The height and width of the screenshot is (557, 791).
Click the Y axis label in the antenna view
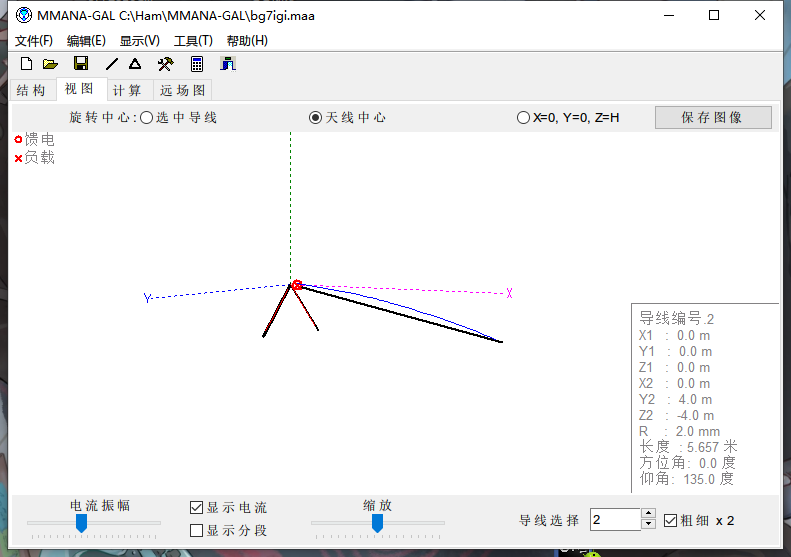(x=147, y=298)
